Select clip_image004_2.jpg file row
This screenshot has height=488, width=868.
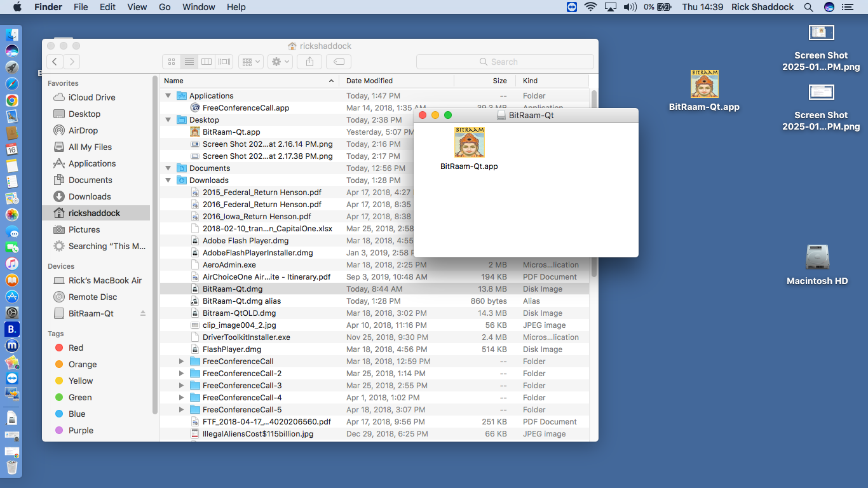(x=374, y=325)
